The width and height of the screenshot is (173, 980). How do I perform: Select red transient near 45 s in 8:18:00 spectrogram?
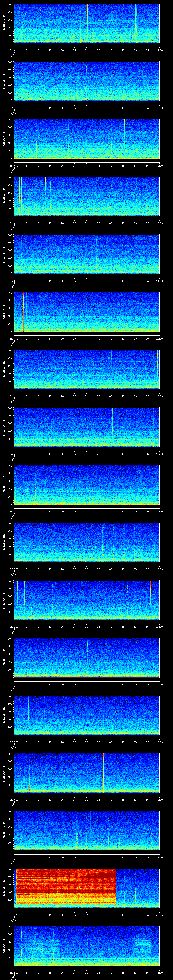coord(124,139)
